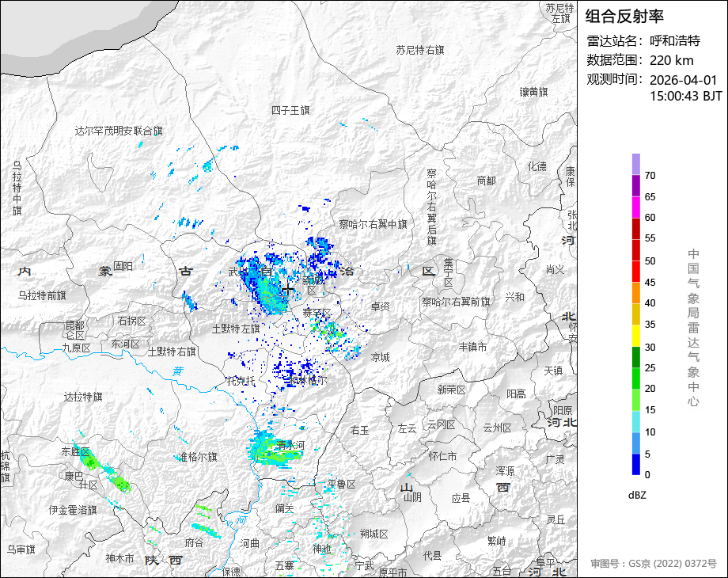
Task: Click the dBZ unit label below the legend
Action: 637,496
